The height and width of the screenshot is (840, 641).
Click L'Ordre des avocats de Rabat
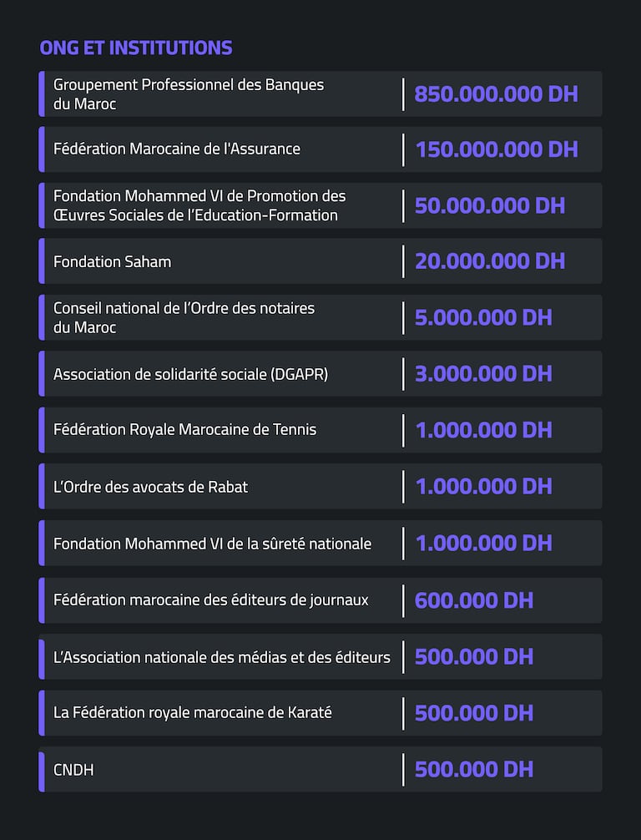click(151, 487)
